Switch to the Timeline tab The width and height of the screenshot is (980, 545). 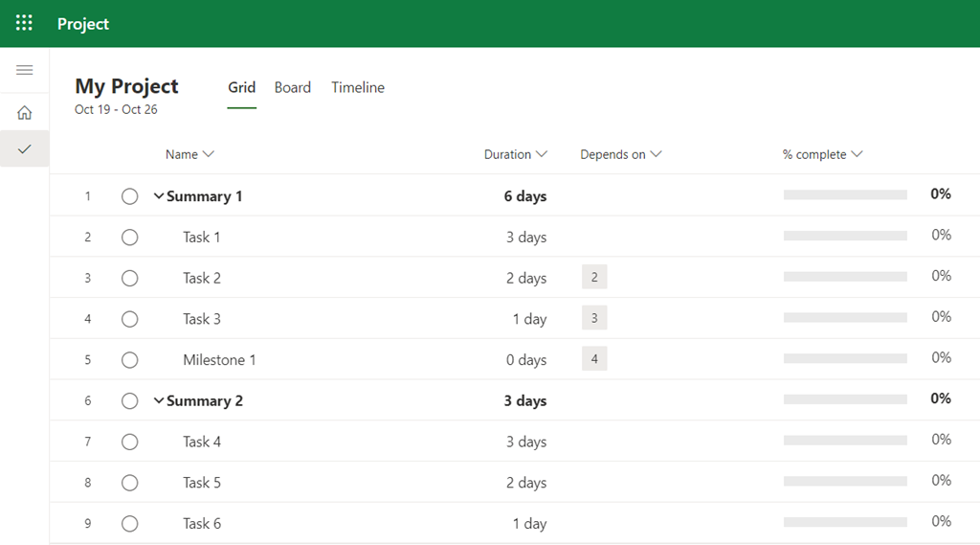[358, 87]
